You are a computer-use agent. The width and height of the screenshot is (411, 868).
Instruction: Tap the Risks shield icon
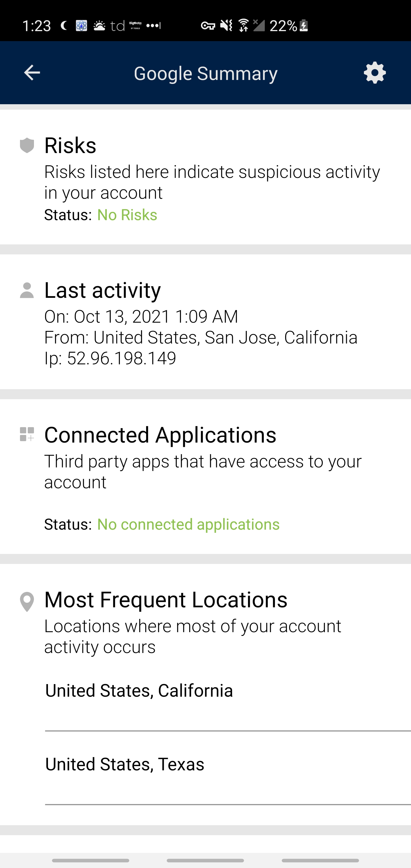click(27, 146)
